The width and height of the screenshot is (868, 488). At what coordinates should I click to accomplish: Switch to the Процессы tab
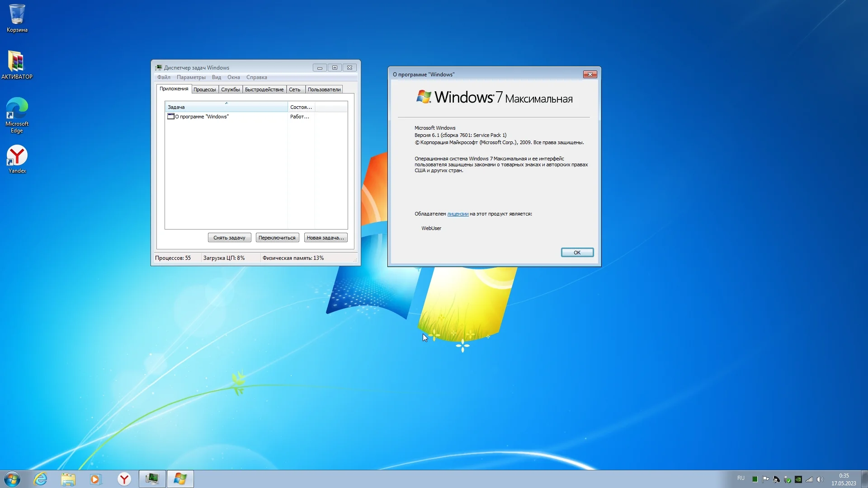click(204, 89)
